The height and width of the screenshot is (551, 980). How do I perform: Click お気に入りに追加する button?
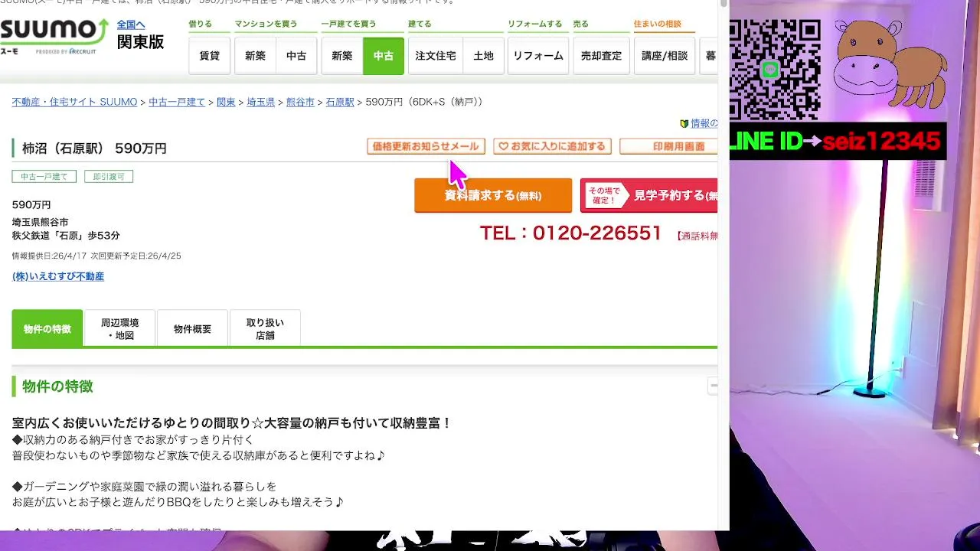pyautogui.click(x=552, y=146)
